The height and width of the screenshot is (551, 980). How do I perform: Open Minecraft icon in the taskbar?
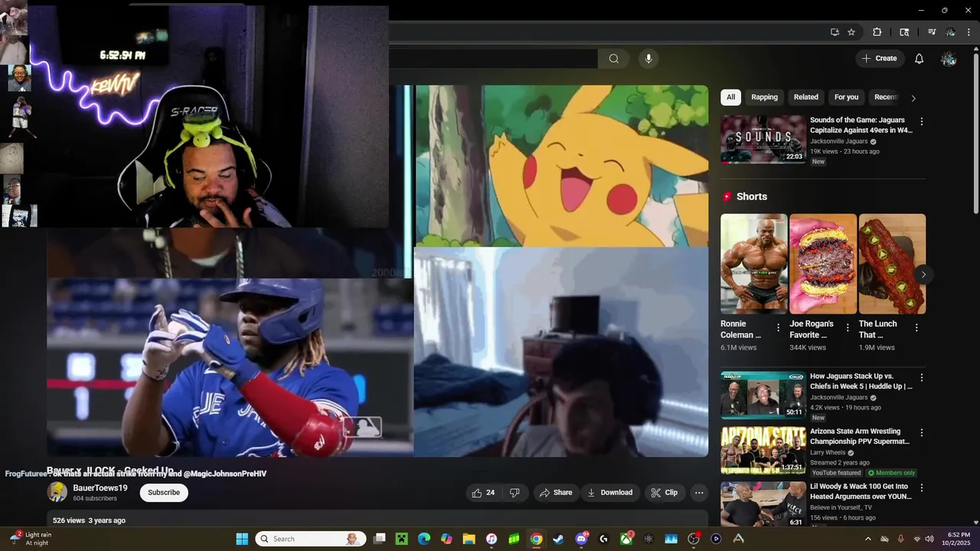(x=401, y=539)
